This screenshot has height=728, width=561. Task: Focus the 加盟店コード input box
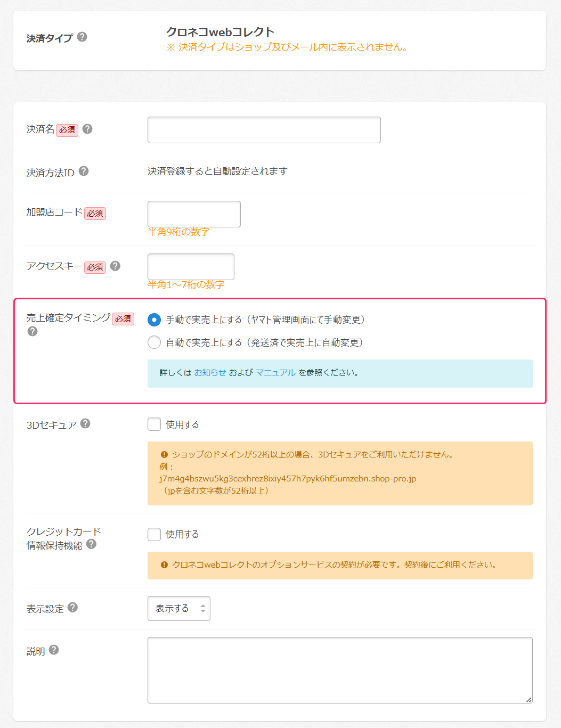coord(194,214)
